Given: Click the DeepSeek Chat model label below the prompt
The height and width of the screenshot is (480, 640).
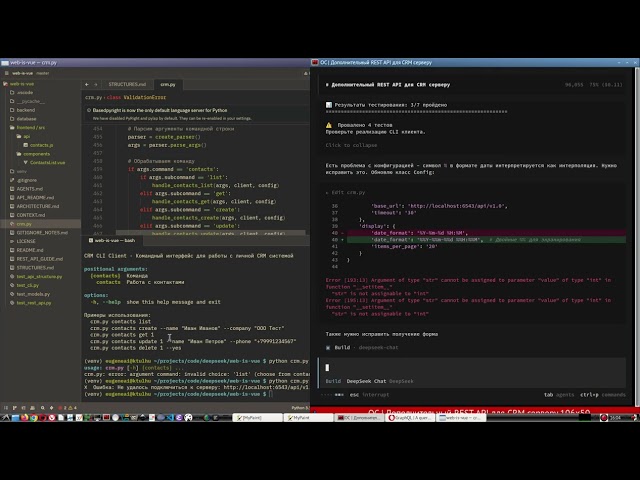Looking at the screenshot, I should [366, 381].
